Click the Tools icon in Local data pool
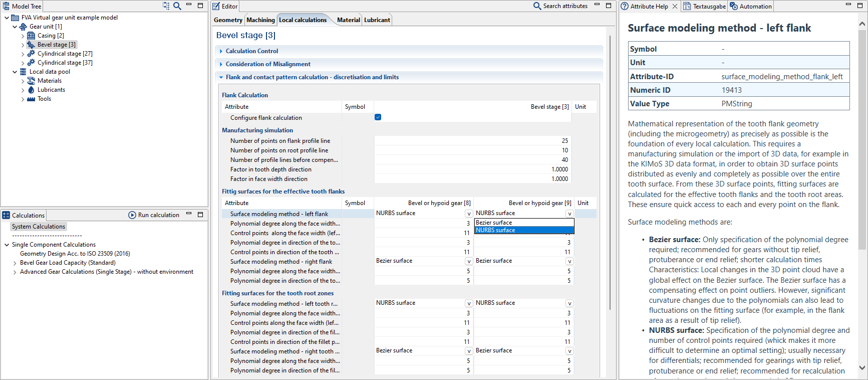 click(x=31, y=99)
